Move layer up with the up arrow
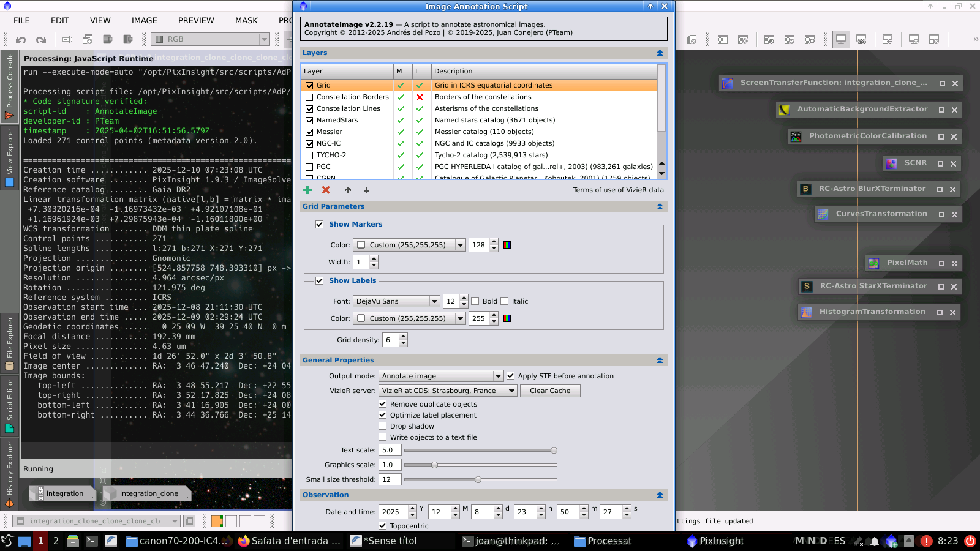Screen dimensions: 980x551 (x=348, y=190)
